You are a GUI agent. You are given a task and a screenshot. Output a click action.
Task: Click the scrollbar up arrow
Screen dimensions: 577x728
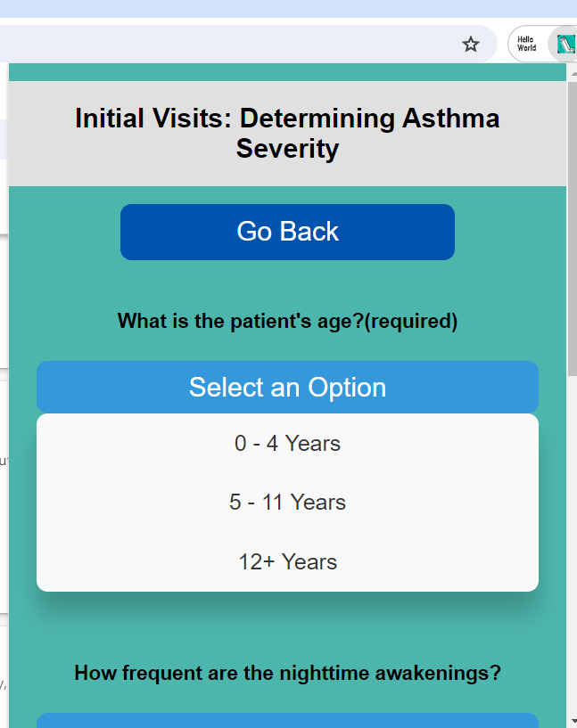pyautogui.click(x=573, y=73)
